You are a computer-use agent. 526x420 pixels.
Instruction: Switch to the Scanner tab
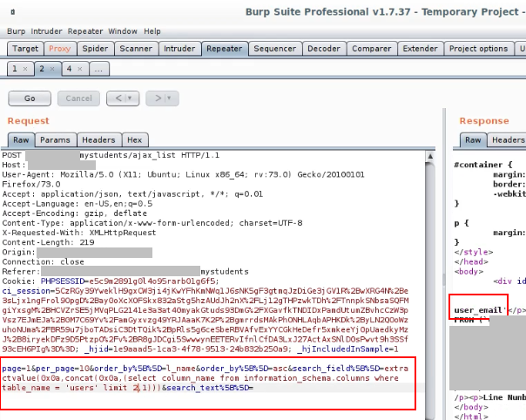click(x=136, y=49)
